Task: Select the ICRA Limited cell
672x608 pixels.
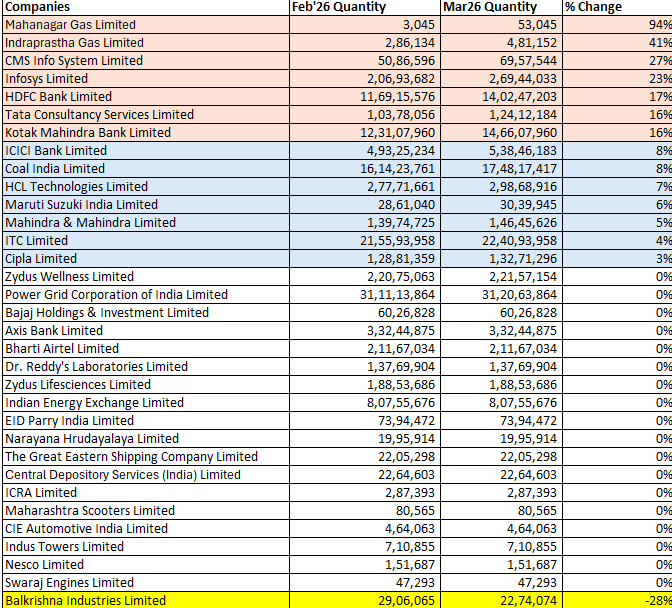Action: coord(146,493)
